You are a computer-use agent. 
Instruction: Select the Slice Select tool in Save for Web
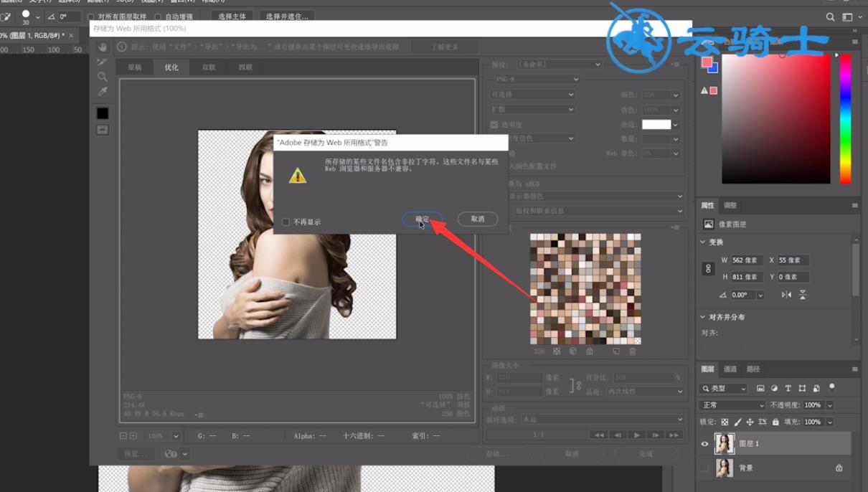click(x=103, y=62)
